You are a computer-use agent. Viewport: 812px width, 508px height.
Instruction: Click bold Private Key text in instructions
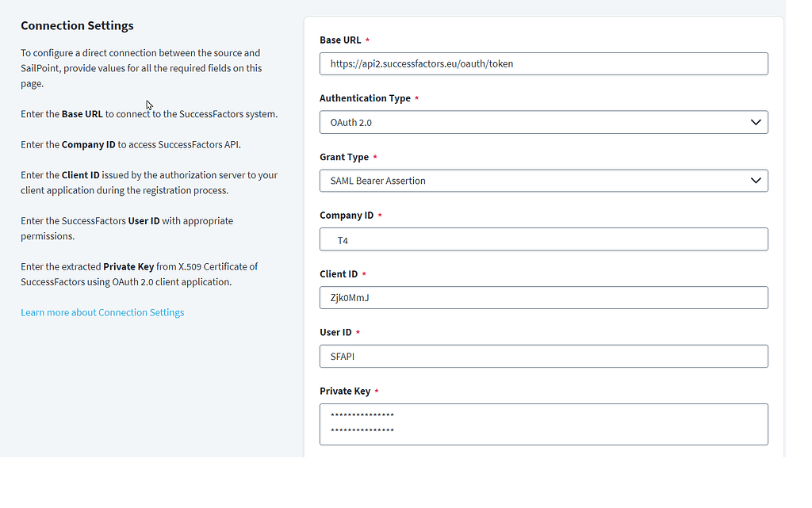point(128,267)
